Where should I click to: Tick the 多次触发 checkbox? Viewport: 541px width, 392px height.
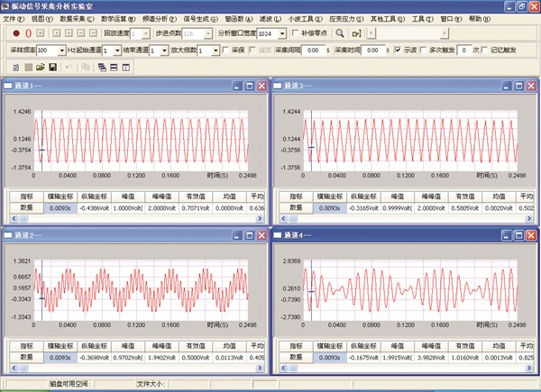[x=426, y=50]
